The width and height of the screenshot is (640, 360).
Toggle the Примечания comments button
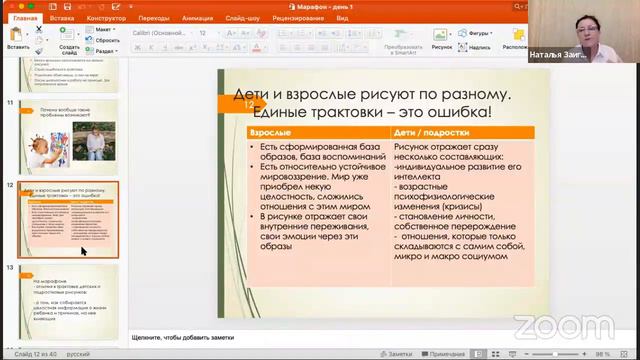(443, 354)
